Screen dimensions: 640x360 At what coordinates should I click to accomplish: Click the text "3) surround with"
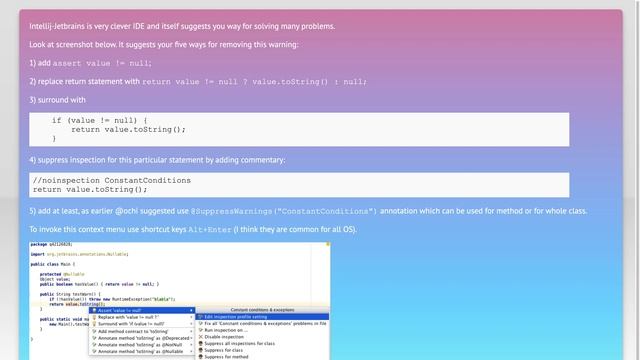click(x=58, y=100)
